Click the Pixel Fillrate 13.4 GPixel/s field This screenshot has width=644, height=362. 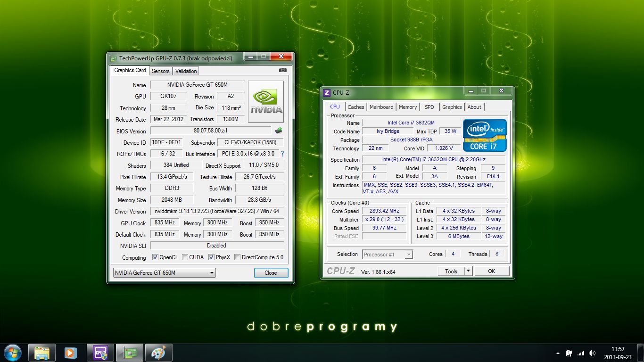coord(172,177)
